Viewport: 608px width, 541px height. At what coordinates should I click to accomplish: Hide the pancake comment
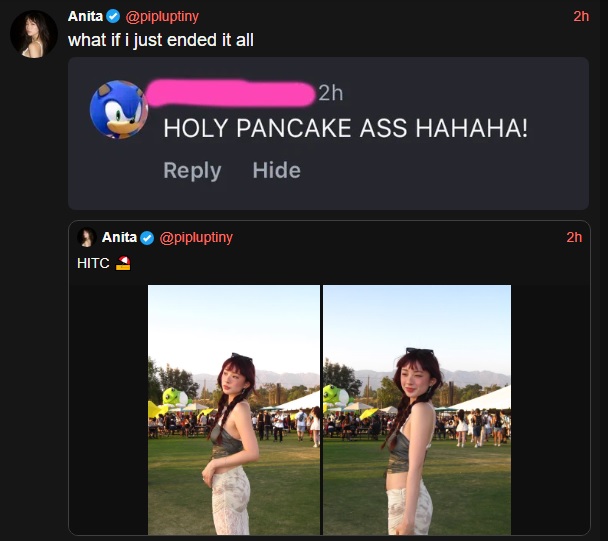point(276,170)
